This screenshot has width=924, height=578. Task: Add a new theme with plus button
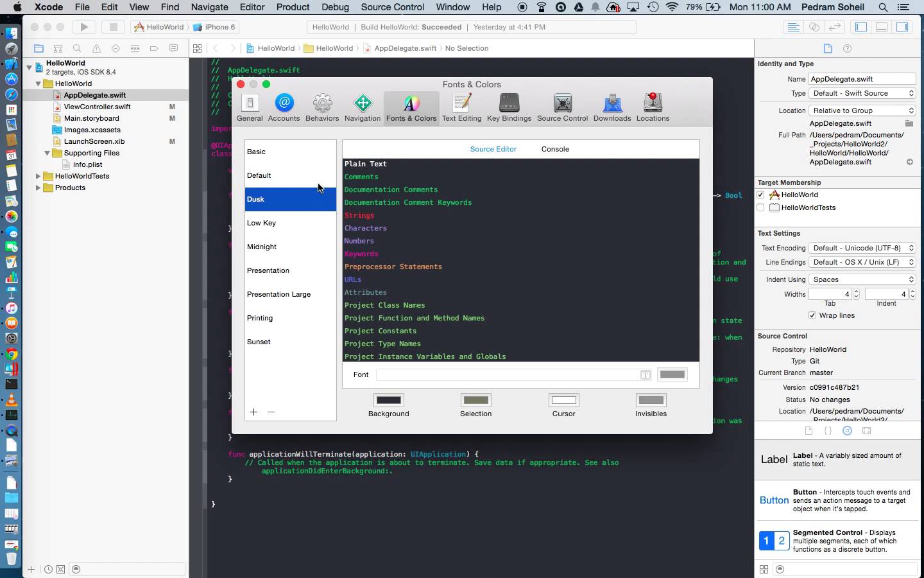pos(253,412)
